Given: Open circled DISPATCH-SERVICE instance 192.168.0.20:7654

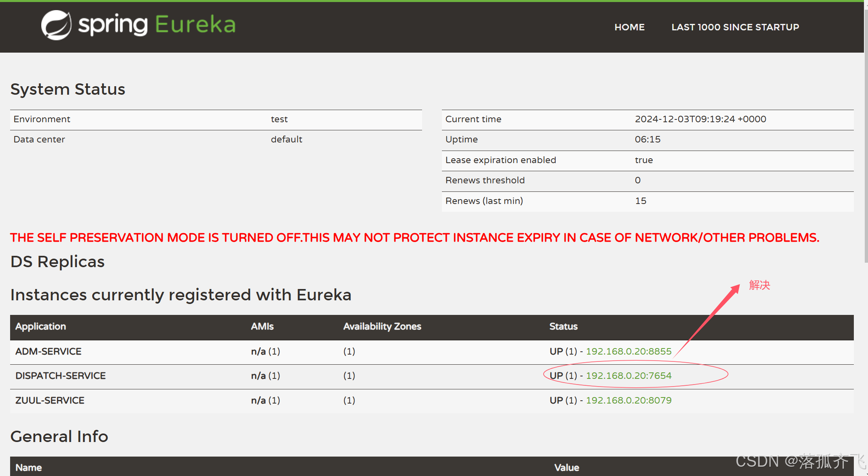Looking at the screenshot, I should [x=628, y=376].
